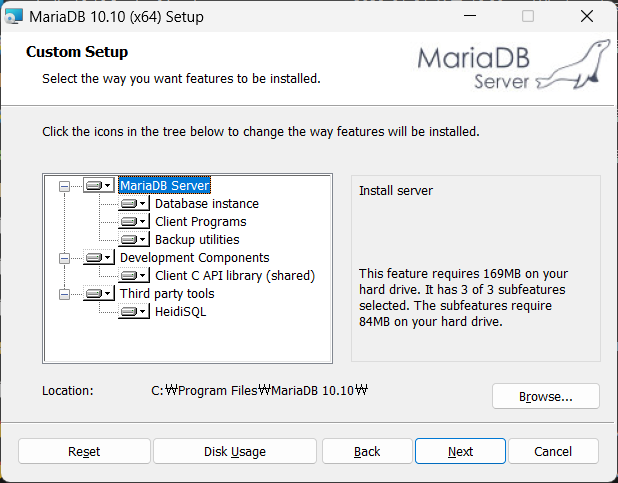Select the Backup utilities tree item

click(x=197, y=239)
